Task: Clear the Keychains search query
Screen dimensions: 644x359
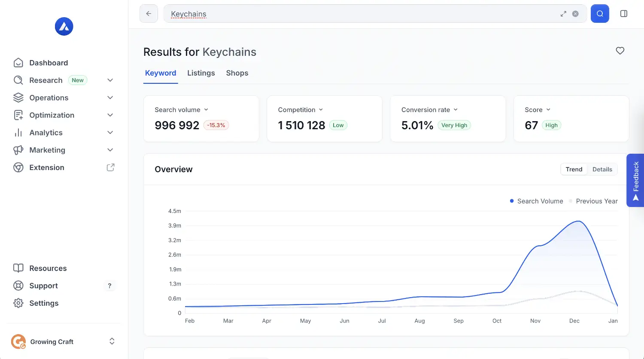Action: (575, 14)
